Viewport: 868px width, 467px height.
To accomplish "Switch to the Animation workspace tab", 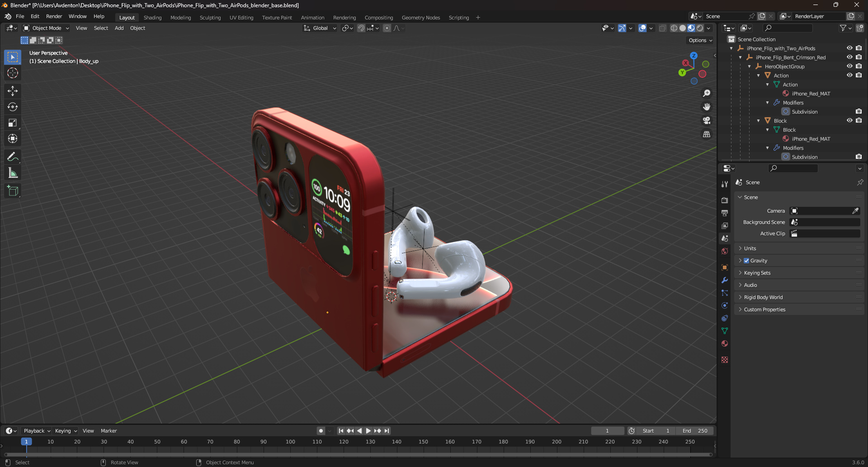I will [312, 18].
